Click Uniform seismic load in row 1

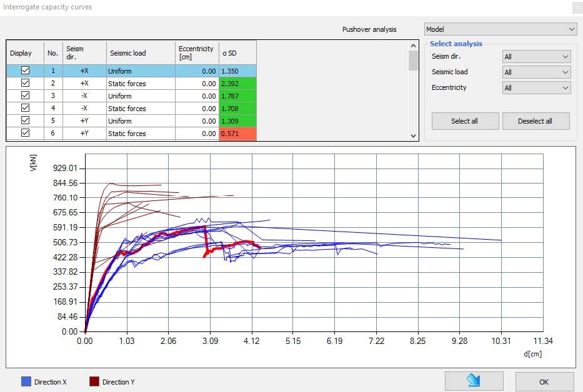click(x=141, y=71)
